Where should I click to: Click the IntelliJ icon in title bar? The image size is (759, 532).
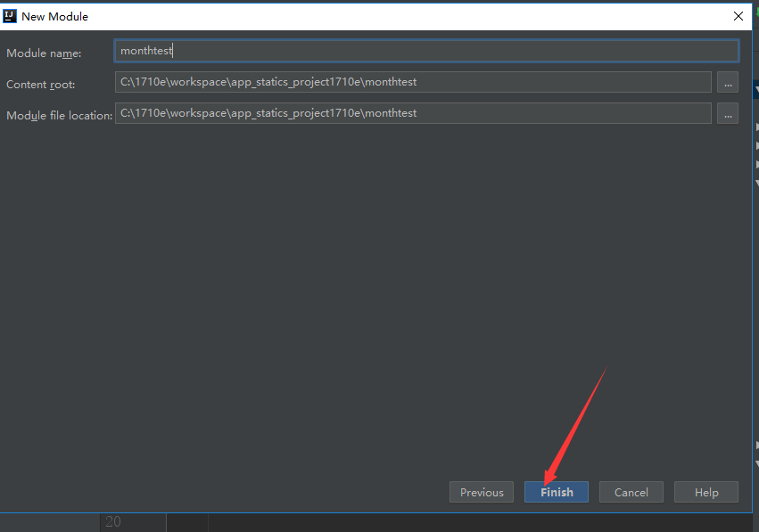pyautogui.click(x=10, y=16)
